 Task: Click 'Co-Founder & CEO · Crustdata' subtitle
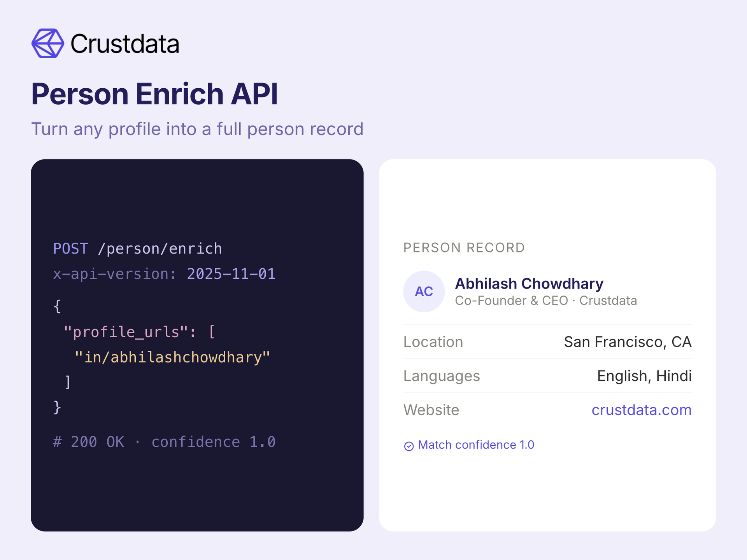coord(546,301)
